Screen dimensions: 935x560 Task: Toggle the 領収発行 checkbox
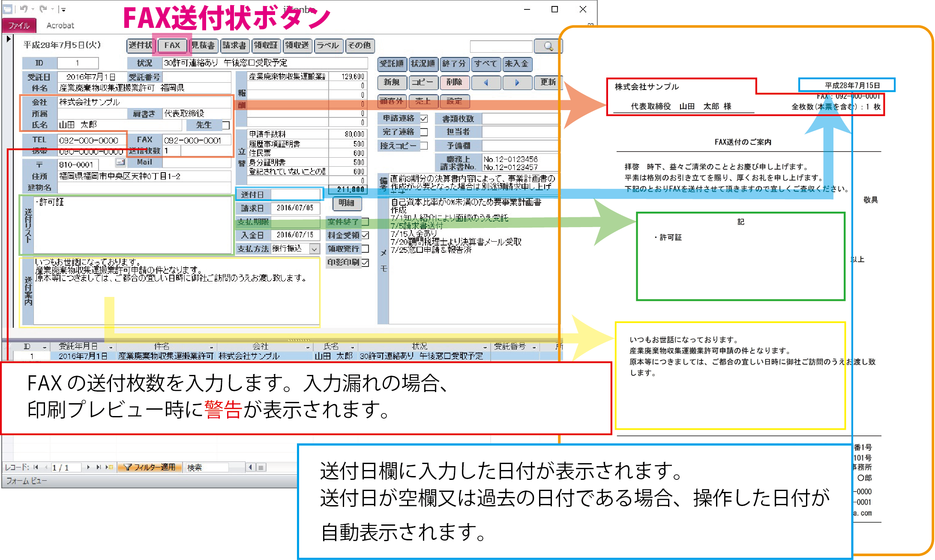(366, 249)
